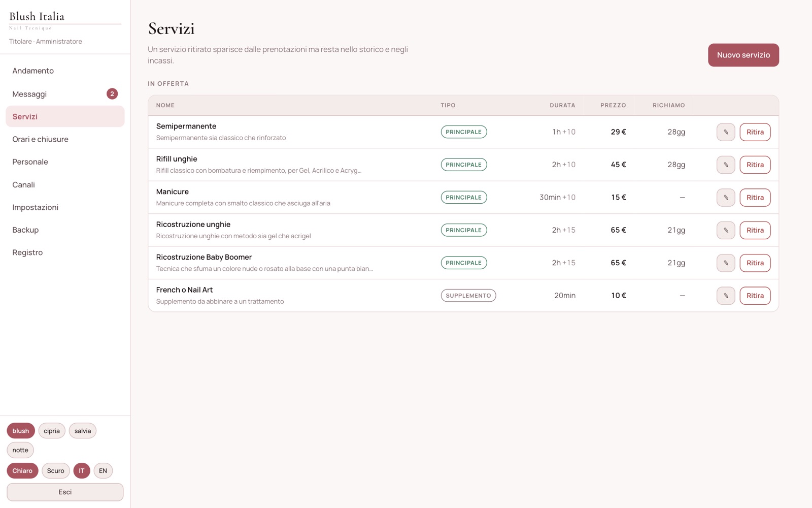Screen dimensions: 812x508
Task: Edit Ricostruzione Baby Boomer via pencil icon
Action: click(x=726, y=263)
